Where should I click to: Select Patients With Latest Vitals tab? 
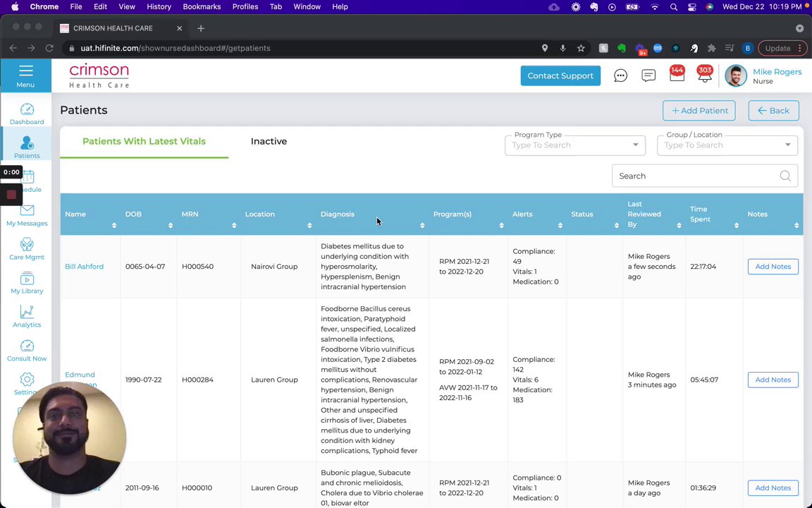point(144,141)
